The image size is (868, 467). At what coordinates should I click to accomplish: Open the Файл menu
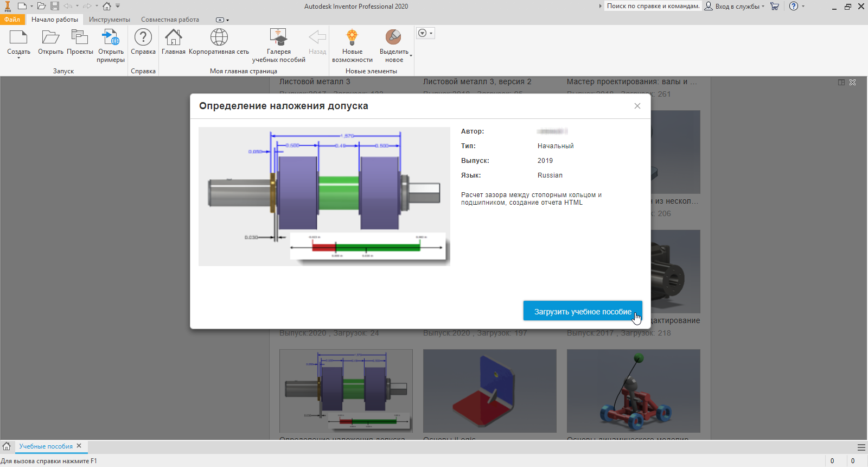coord(12,20)
